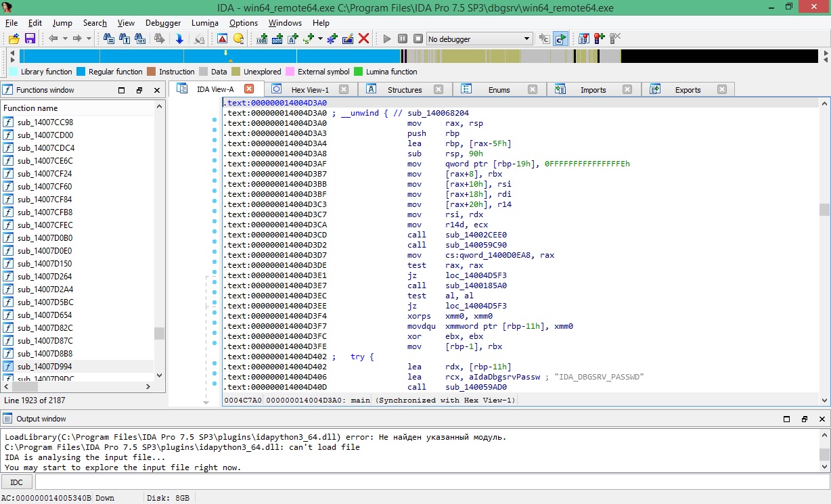Screen dimensions: 831x504
Task: Open the forward-history dropdown arrow
Action: tap(89, 39)
